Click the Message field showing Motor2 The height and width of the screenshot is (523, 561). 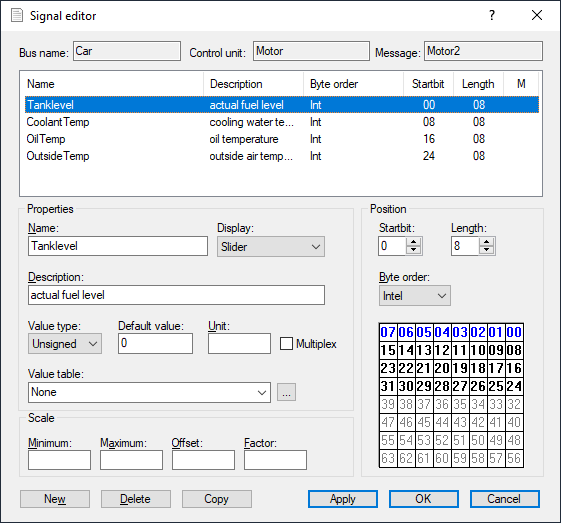pos(483,51)
